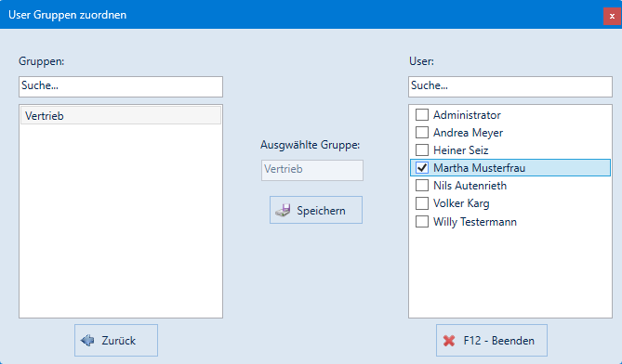This screenshot has height=364, width=622.
Task: Click the Willy Testermann name label
Action: tap(475, 222)
